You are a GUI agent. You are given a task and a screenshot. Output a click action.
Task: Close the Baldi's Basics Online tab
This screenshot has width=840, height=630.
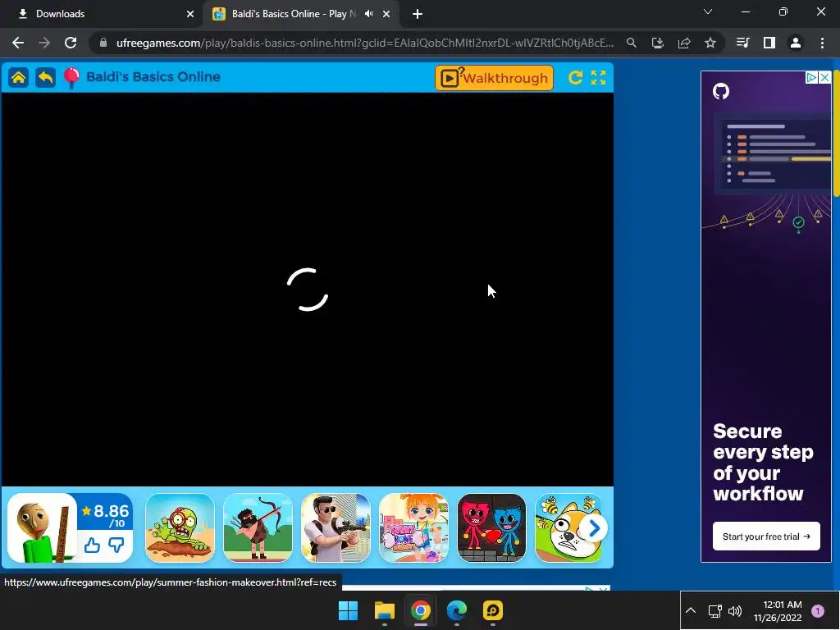pos(386,14)
